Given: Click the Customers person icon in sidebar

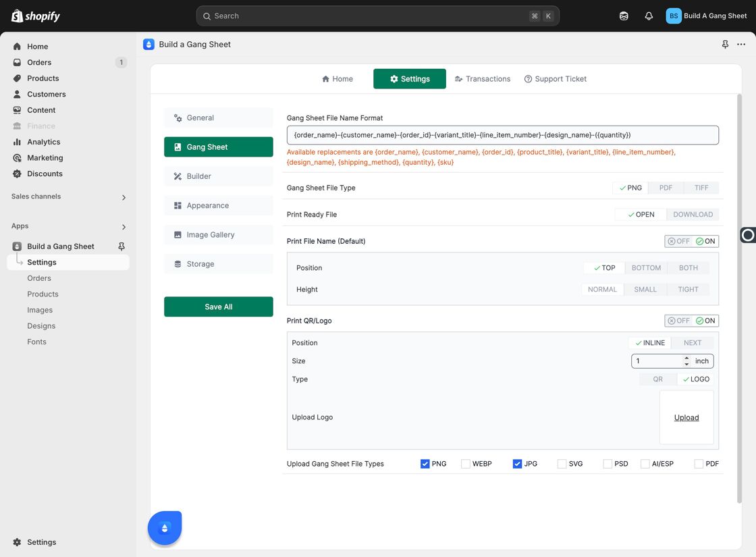Looking at the screenshot, I should click(17, 94).
